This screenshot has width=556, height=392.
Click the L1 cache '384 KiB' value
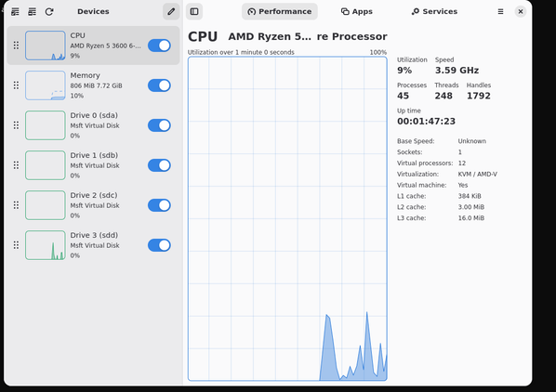click(x=470, y=196)
